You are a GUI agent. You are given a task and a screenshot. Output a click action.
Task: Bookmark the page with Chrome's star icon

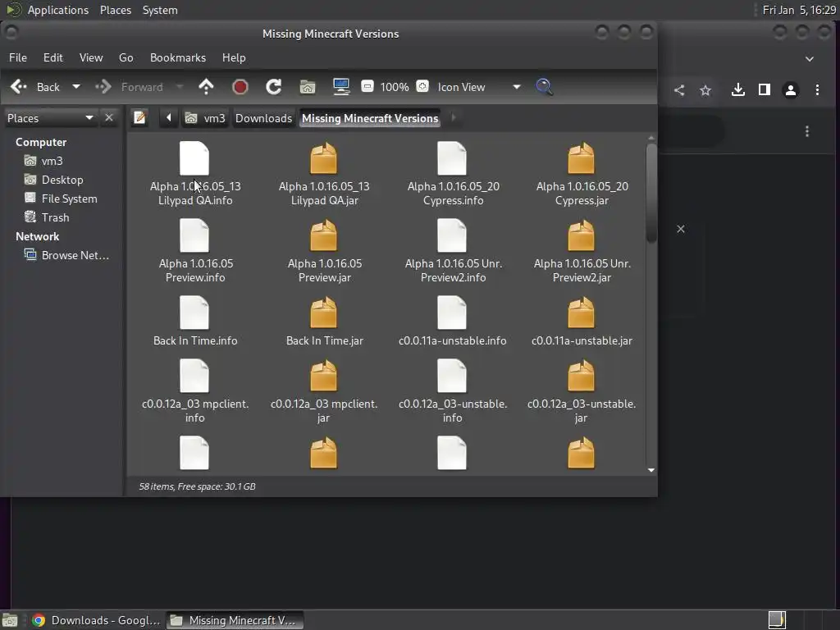click(x=705, y=90)
